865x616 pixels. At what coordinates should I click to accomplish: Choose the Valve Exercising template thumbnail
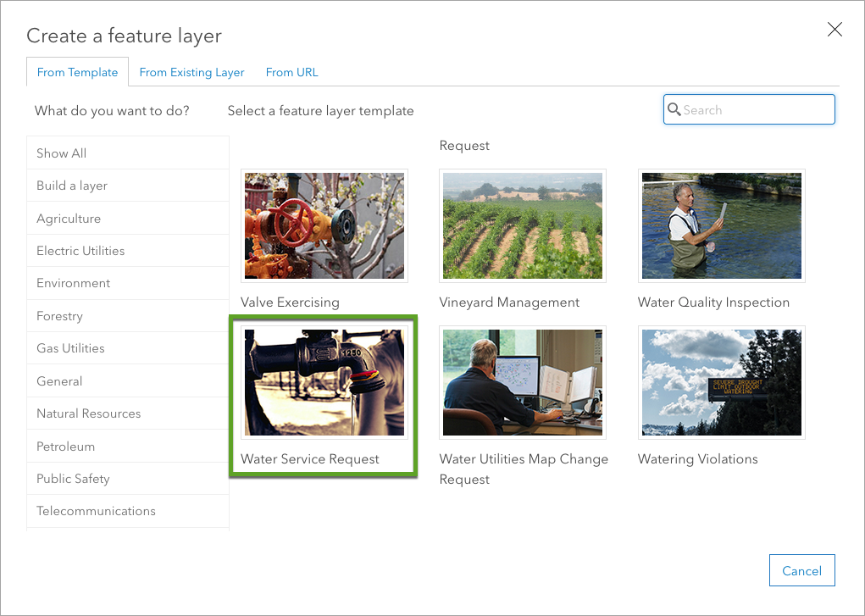[x=324, y=226]
